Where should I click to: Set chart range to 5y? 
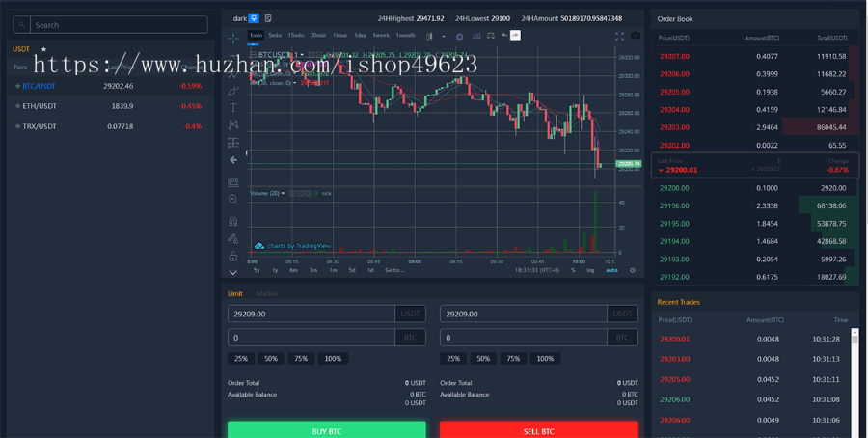tap(257, 270)
